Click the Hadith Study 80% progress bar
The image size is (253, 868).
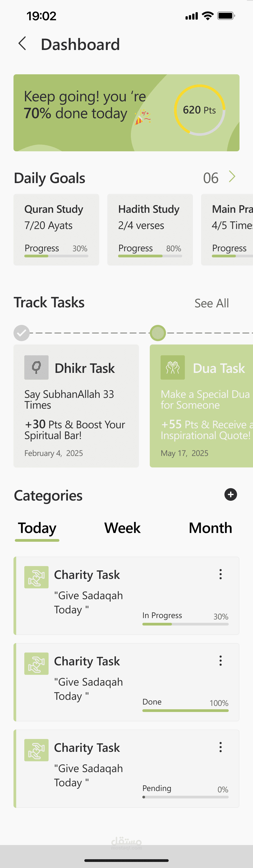(x=150, y=256)
